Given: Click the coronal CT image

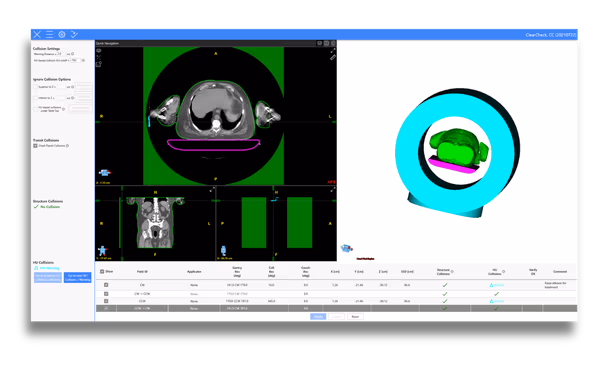Looking at the screenshot, I should pyautogui.click(x=155, y=222).
